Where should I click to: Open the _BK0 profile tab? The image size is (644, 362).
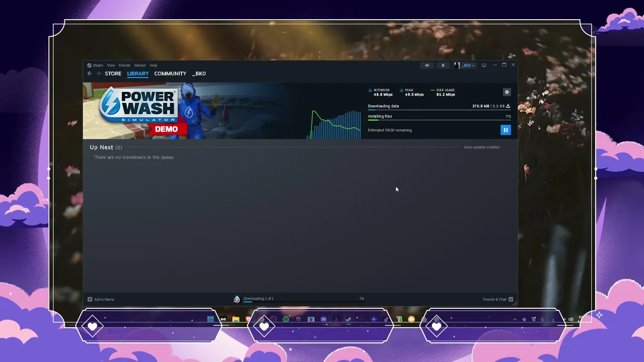(x=199, y=73)
